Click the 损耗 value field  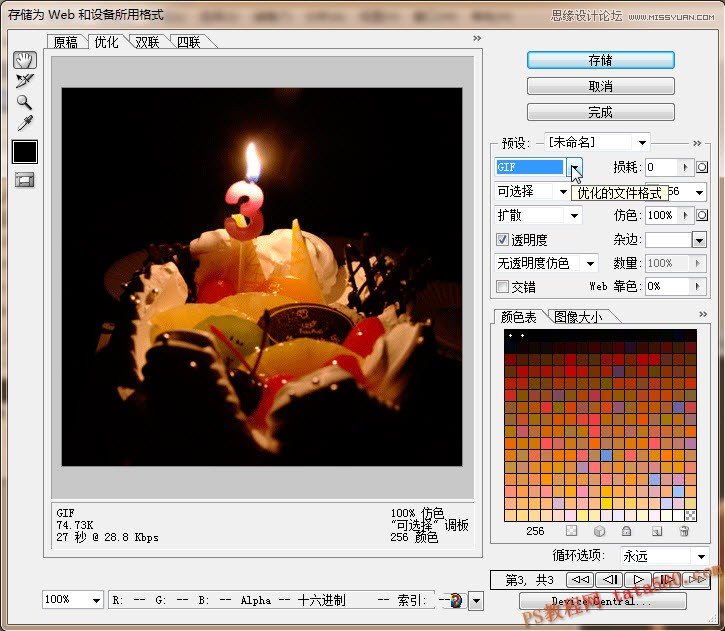coord(662,167)
